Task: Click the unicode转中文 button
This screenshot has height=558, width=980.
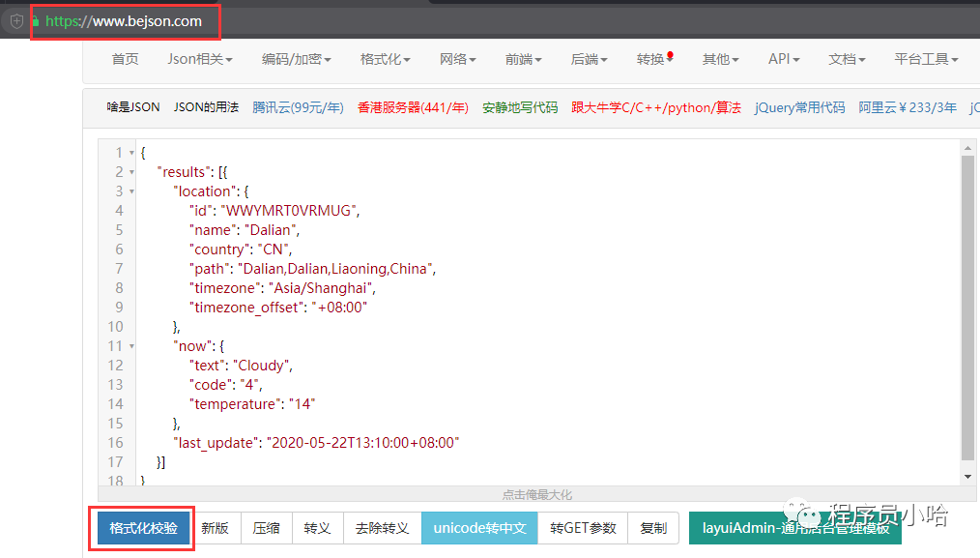Action: [479, 528]
